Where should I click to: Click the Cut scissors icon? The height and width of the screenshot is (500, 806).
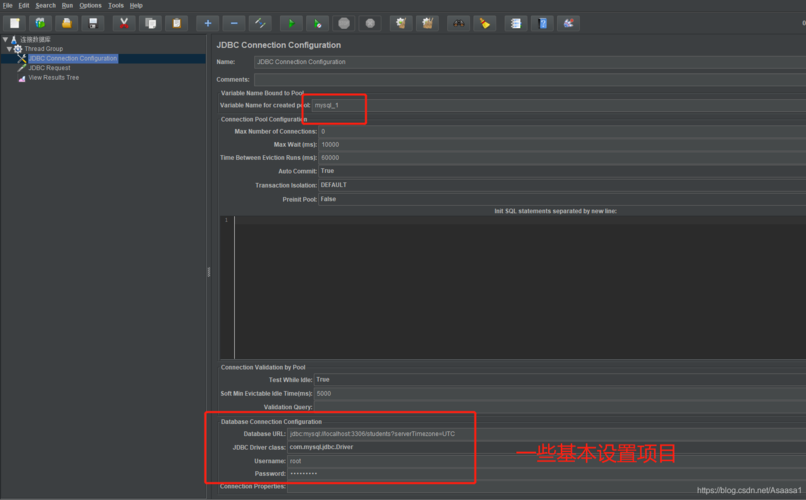124,23
